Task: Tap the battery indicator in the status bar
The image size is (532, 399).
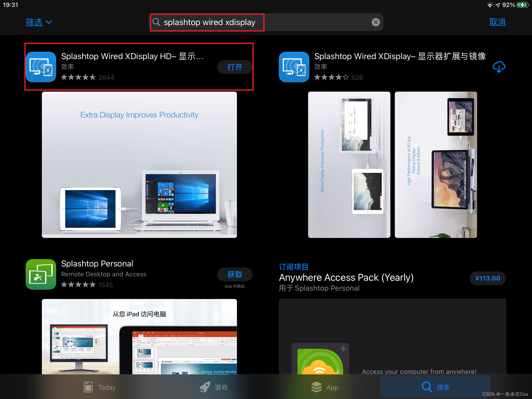Action: pyautogui.click(x=523, y=5)
